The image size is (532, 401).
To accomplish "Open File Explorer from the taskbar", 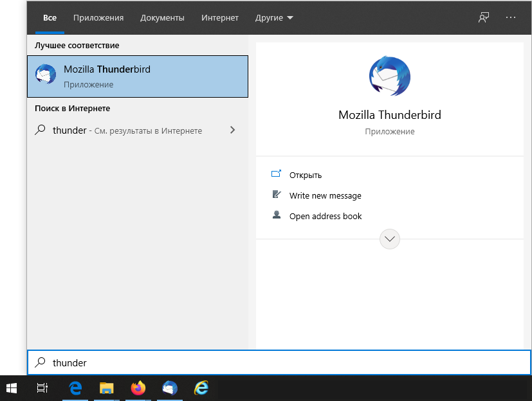I will click(107, 388).
